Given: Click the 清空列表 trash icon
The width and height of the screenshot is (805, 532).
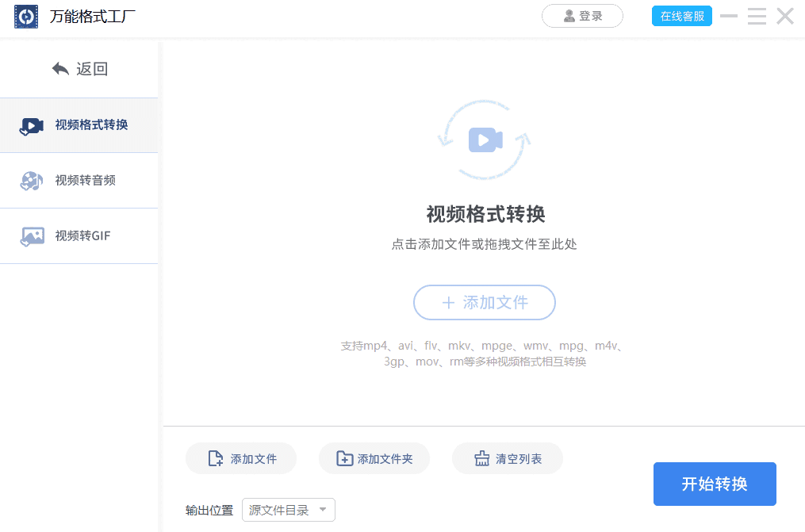Looking at the screenshot, I should [482, 458].
